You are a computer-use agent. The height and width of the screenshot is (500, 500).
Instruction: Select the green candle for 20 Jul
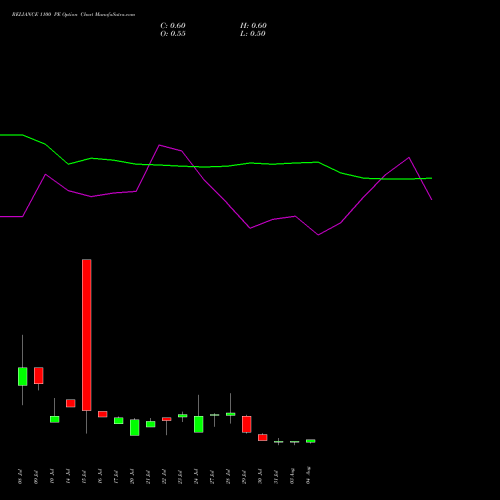(135, 427)
